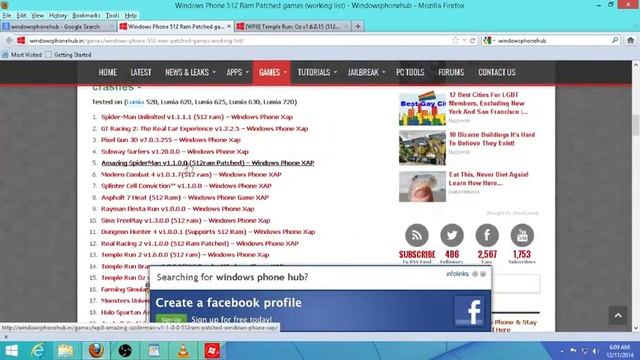Click the Lumia link in tested-on text
The width and height of the screenshot is (640, 360).
tap(135, 102)
